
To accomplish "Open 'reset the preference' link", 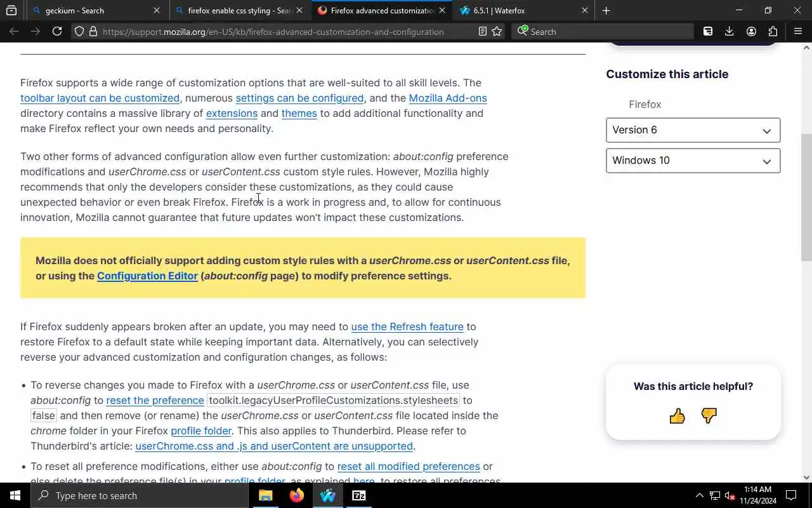I will (x=155, y=400).
